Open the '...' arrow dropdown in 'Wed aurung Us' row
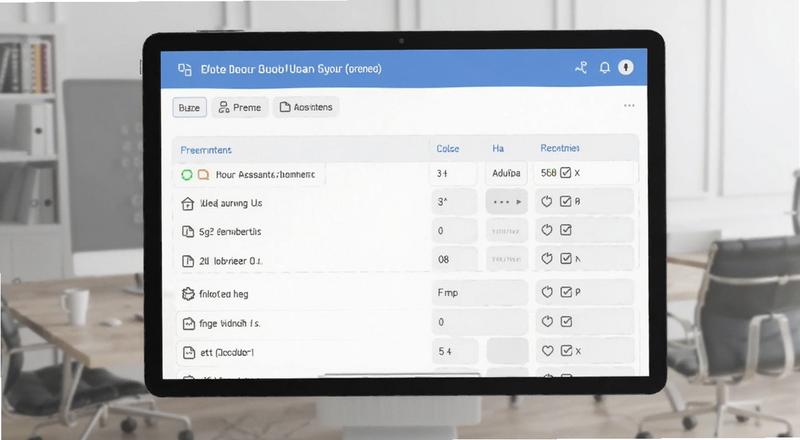This screenshot has width=800, height=440. [507, 202]
